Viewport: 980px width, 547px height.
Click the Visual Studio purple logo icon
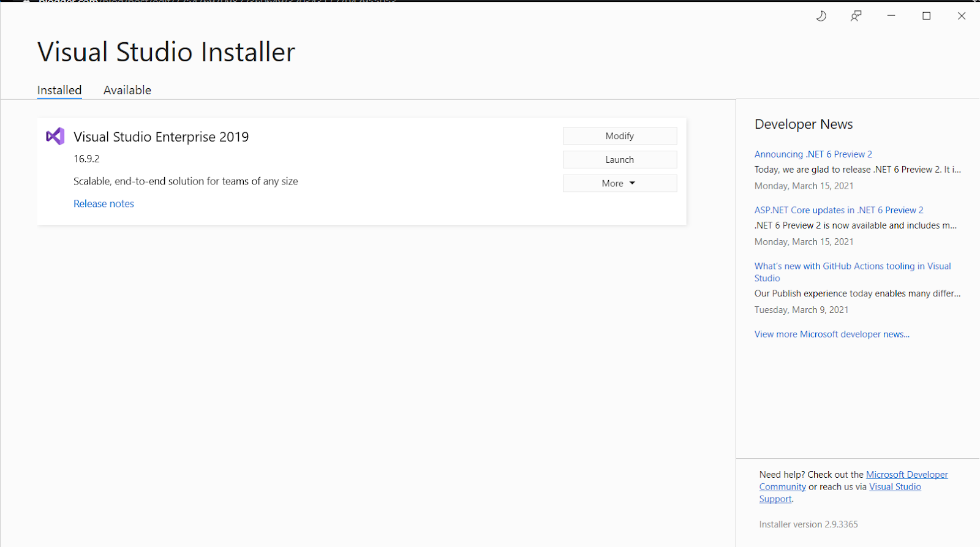(x=55, y=136)
